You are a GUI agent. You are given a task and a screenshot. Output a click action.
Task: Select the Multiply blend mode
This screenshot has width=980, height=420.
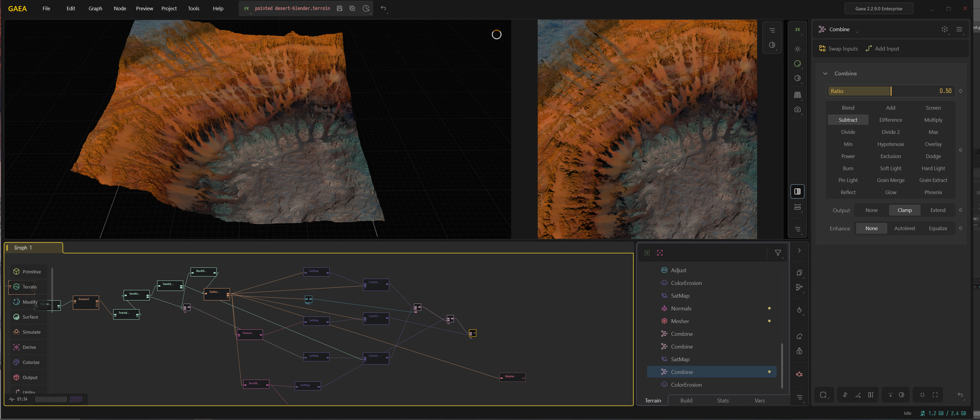point(933,120)
